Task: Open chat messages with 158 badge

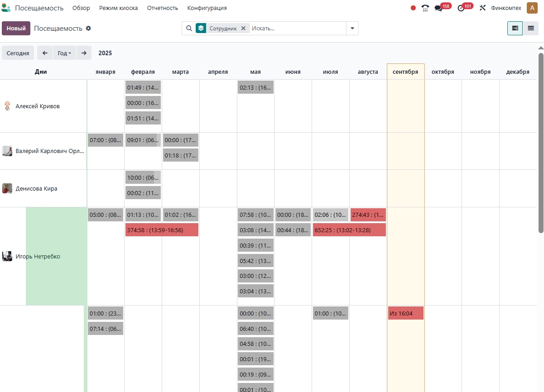Action: 438,8
